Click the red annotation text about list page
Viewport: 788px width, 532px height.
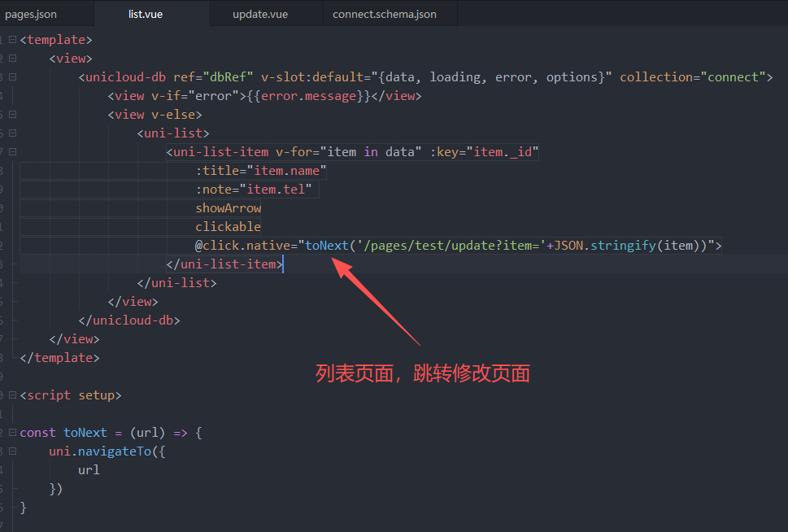point(422,373)
